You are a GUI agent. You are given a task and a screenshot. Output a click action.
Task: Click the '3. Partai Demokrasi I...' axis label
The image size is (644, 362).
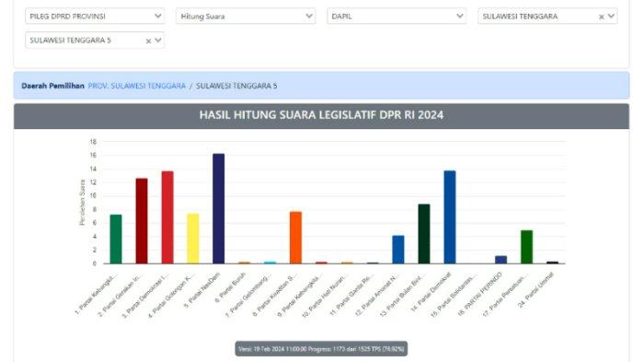(145, 296)
